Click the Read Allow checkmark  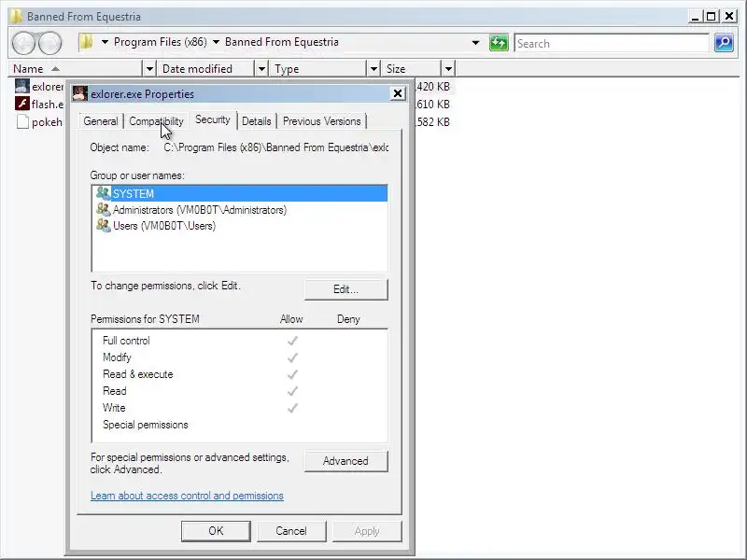(x=292, y=391)
